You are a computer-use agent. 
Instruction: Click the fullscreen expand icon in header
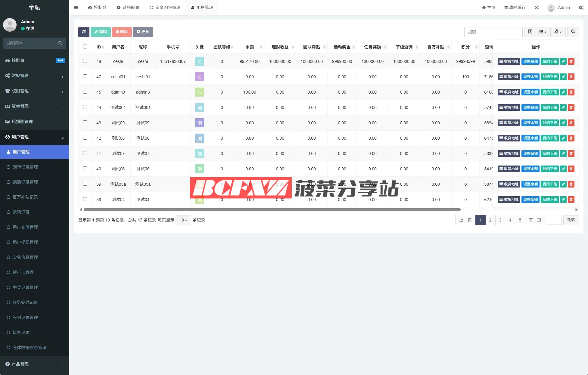(537, 8)
